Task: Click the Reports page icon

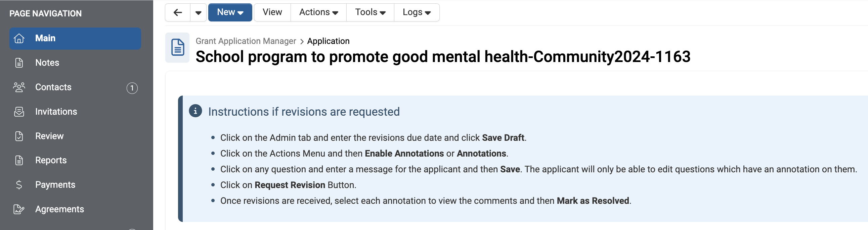Action: click(19, 160)
